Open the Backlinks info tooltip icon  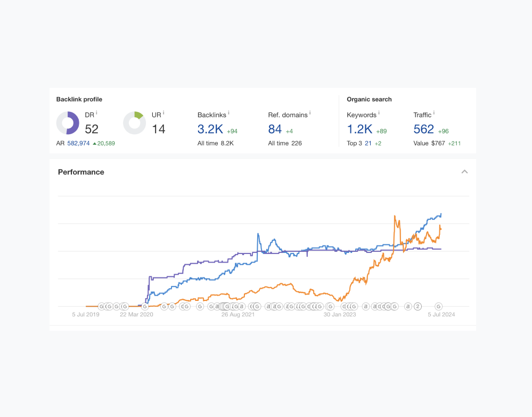click(228, 113)
